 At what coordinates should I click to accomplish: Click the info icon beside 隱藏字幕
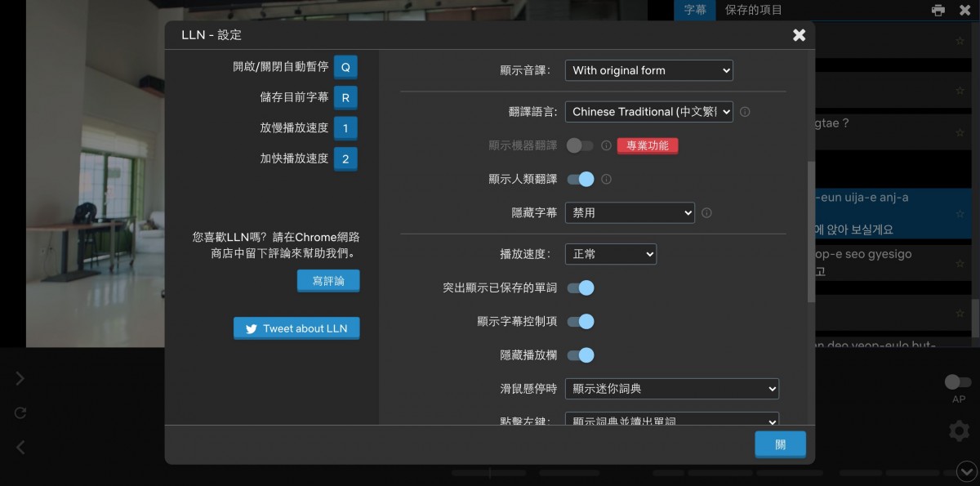[x=706, y=212]
